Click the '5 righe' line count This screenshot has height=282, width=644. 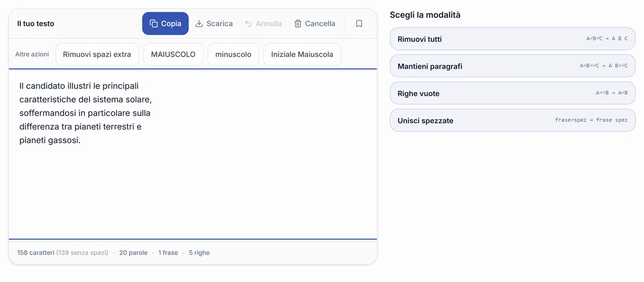199,253
